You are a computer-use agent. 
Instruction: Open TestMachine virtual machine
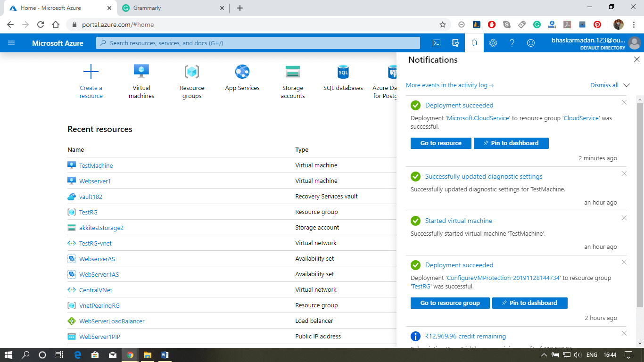pyautogui.click(x=96, y=165)
